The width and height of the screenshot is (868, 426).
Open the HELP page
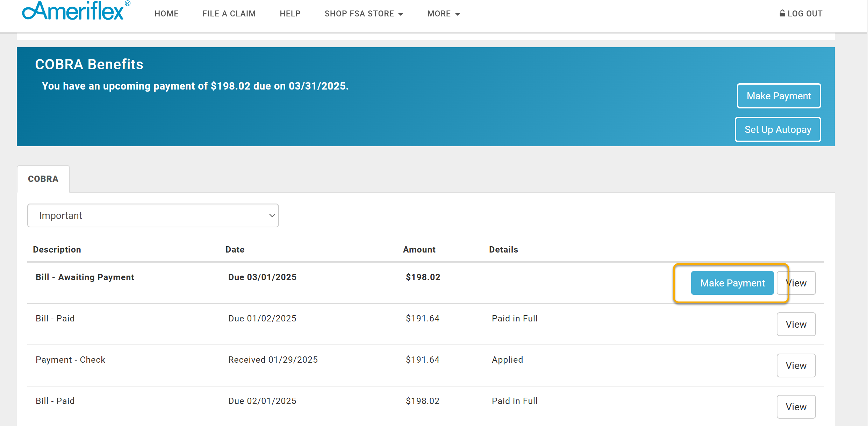pyautogui.click(x=290, y=14)
